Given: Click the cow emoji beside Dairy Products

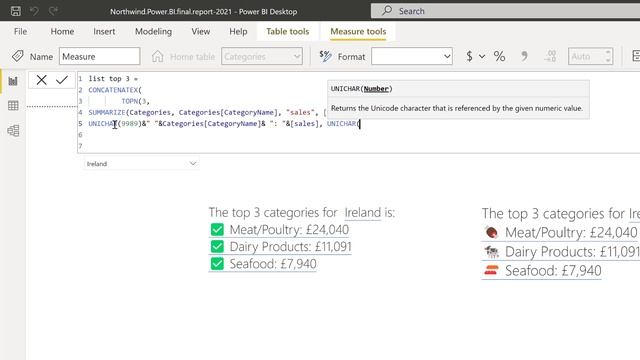Looking at the screenshot, I should pyautogui.click(x=491, y=252).
